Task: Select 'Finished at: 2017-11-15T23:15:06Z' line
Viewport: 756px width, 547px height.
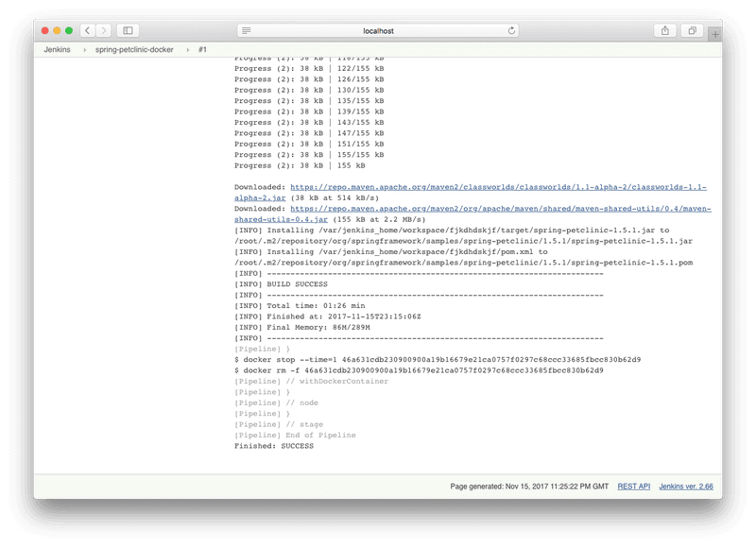Action: pyautogui.click(x=328, y=316)
